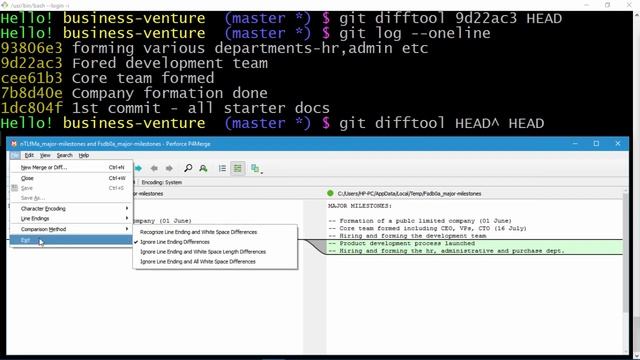Viewport: 640px width, 360px height.
Task: Toggle inline differences highlighted toolbar icon
Action: click(x=238, y=168)
